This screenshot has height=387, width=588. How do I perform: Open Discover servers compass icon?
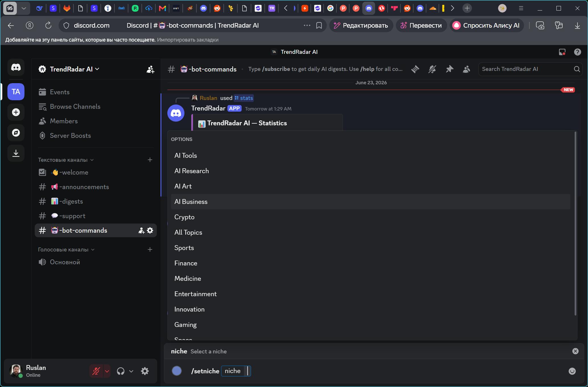(x=16, y=133)
